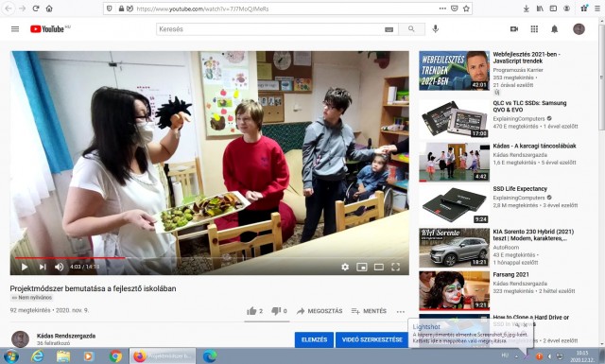Open the YouTube hamburger guide menu
Viewport: 605px width, 364px height.
click(15, 29)
